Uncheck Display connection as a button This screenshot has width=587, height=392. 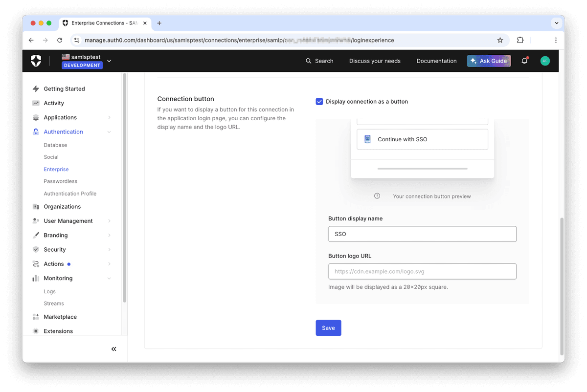319,102
